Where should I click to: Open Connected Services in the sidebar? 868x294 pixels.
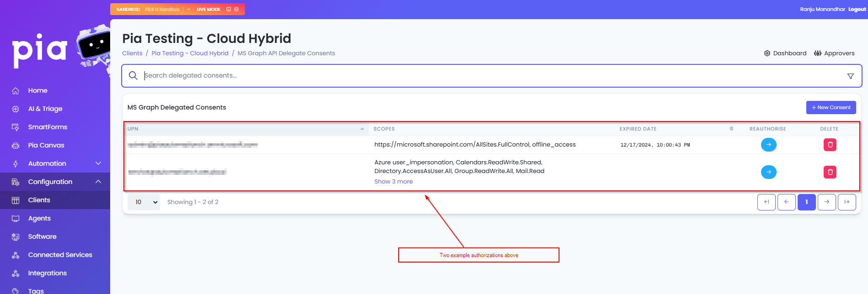pyautogui.click(x=60, y=255)
